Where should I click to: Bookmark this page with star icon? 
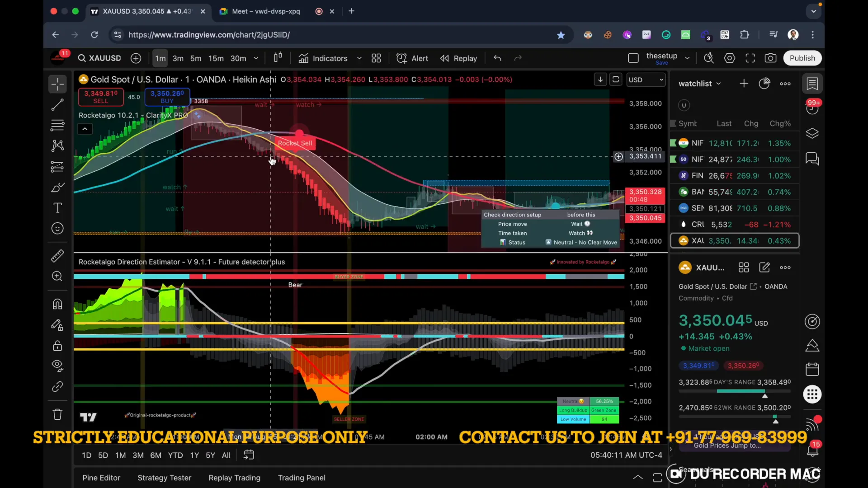[x=561, y=35]
